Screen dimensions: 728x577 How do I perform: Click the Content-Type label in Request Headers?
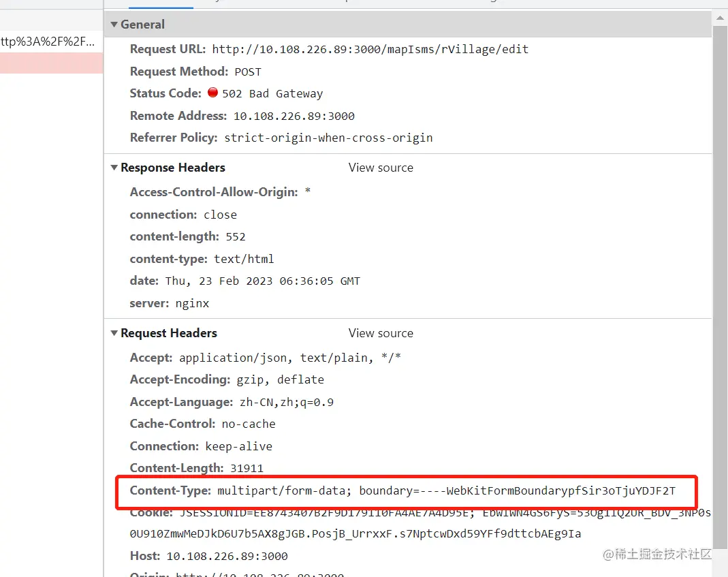[170, 490]
